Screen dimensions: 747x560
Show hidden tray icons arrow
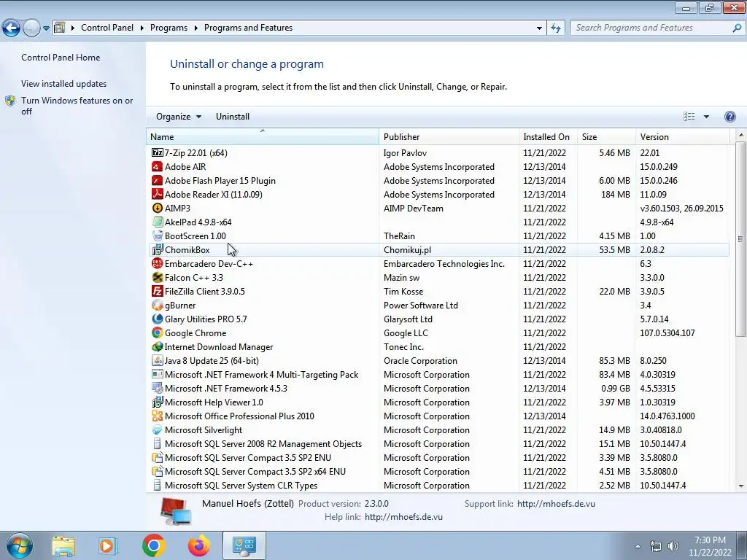pyautogui.click(x=638, y=546)
